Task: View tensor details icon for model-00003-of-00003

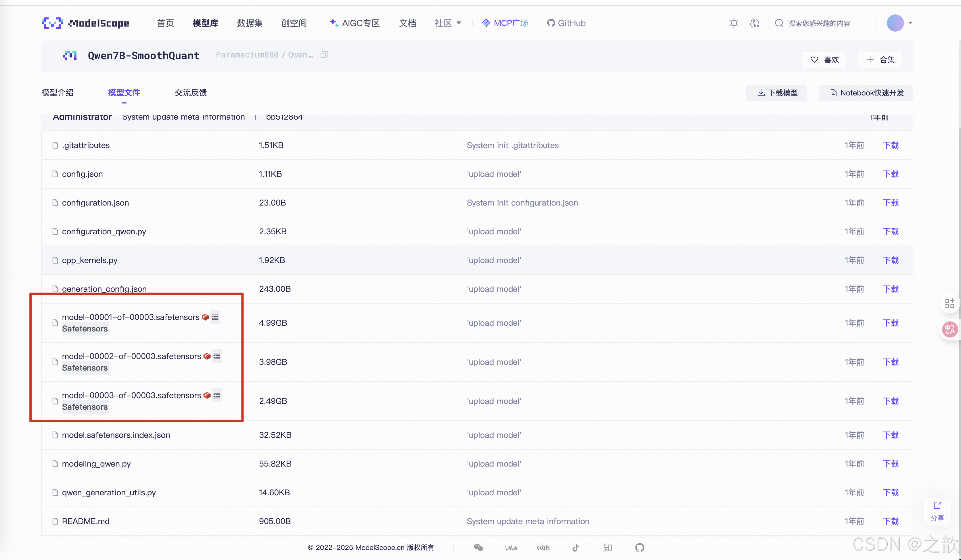Action: (x=217, y=395)
